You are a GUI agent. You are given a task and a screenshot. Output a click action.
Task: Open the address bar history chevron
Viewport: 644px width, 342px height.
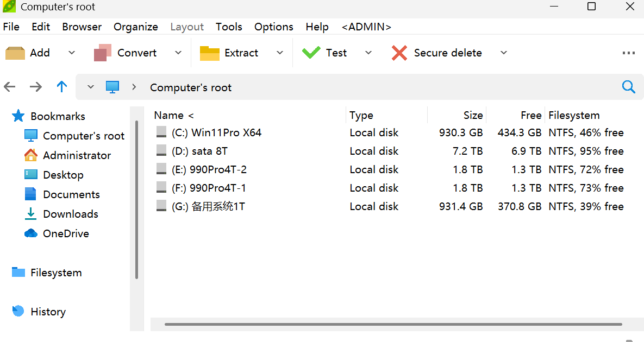click(91, 87)
